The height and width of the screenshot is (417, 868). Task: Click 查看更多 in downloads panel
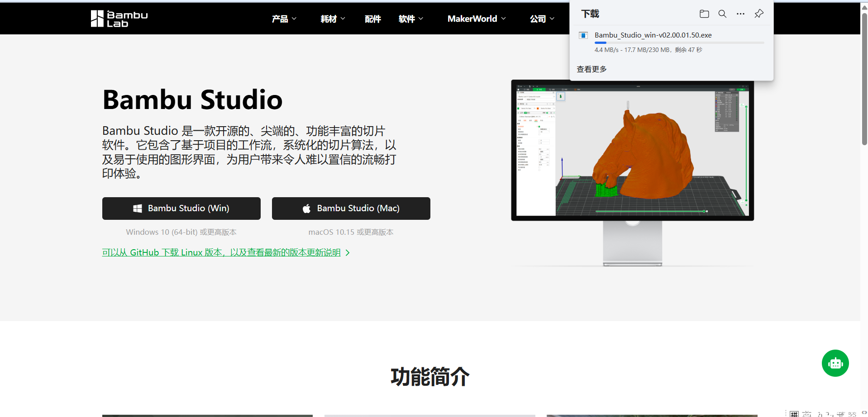pos(592,69)
